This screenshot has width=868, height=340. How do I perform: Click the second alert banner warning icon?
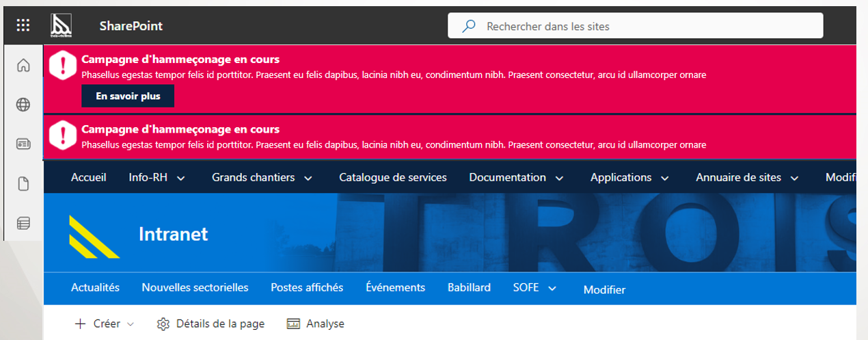(x=63, y=135)
